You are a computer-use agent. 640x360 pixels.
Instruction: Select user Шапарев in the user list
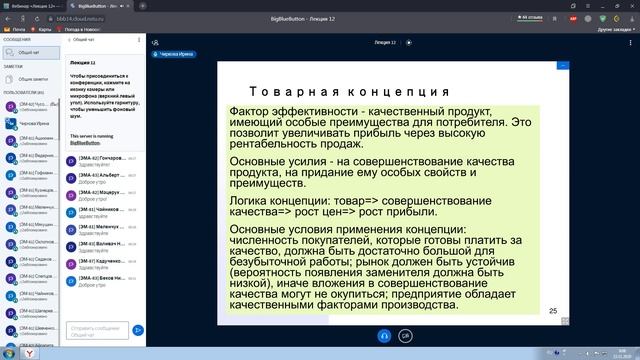[31, 313]
